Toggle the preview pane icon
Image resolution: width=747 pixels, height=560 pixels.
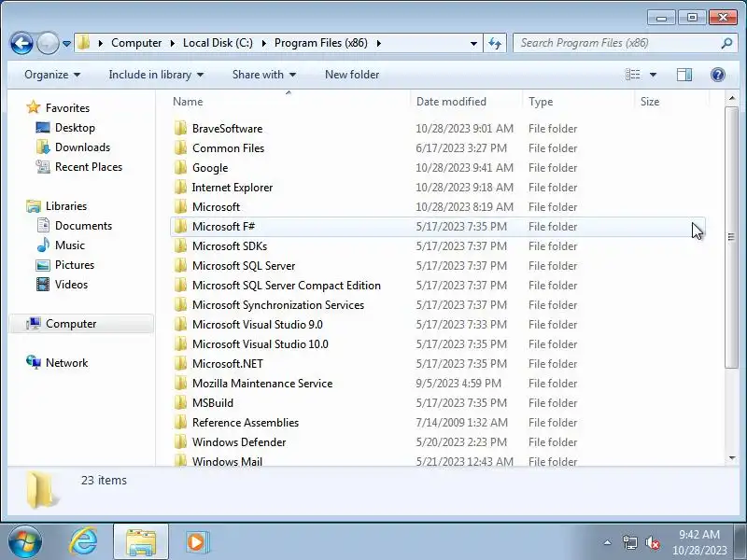[684, 75]
